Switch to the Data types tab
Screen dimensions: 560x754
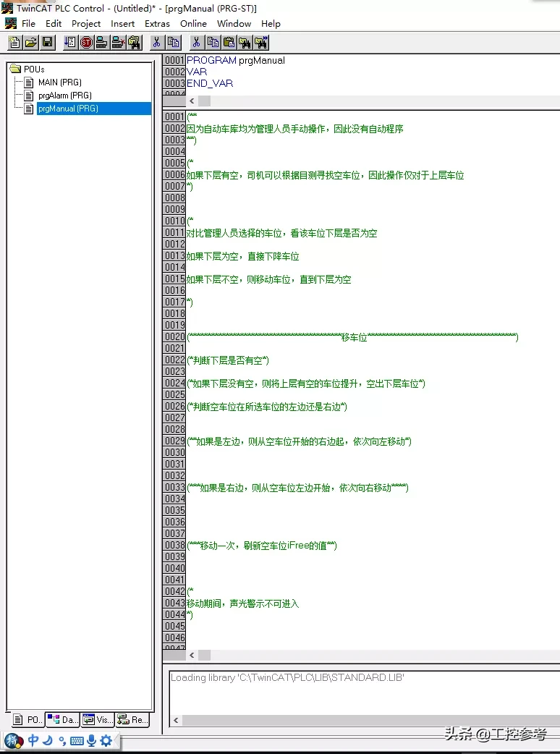click(63, 719)
